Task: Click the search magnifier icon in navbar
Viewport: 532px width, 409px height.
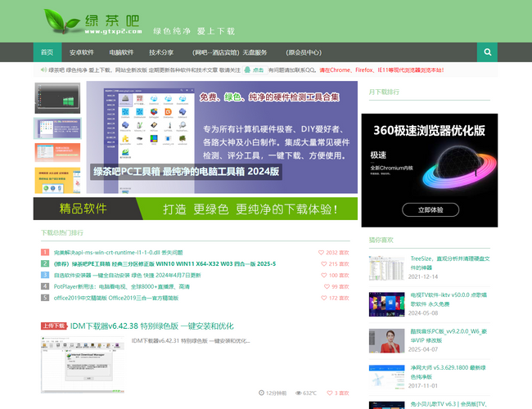Action: [x=487, y=52]
